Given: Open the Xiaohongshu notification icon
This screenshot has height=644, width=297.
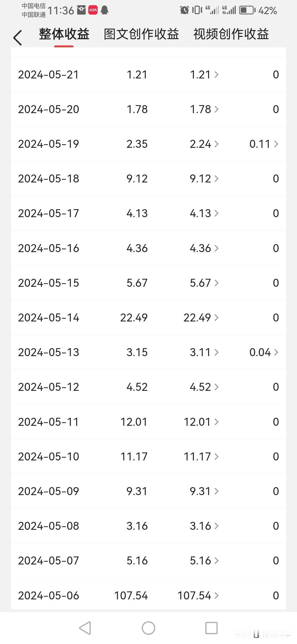Looking at the screenshot, I should pyautogui.click(x=93, y=10).
